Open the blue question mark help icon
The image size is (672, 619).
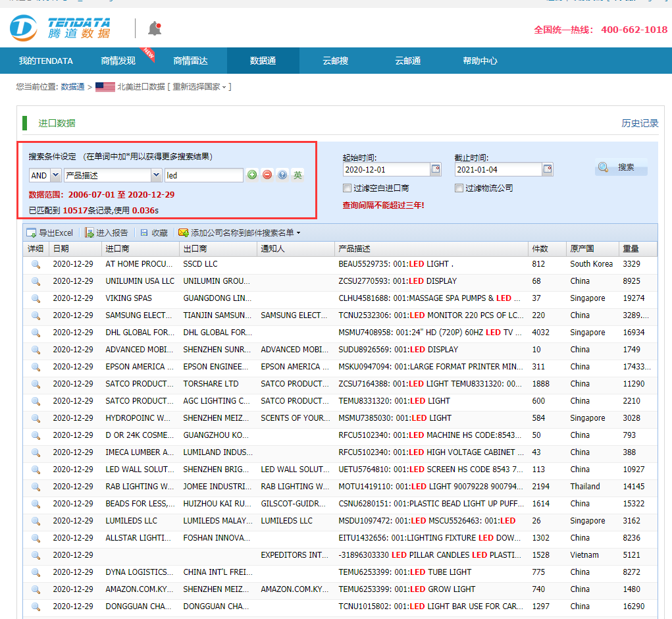pyautogui.click(x=282, y=175)
